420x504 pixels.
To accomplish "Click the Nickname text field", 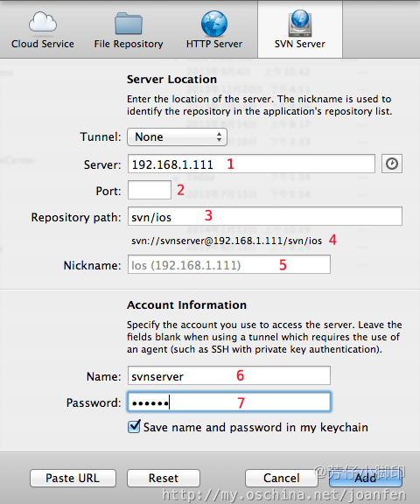I will pyautogui.click(x=229, y=264).
